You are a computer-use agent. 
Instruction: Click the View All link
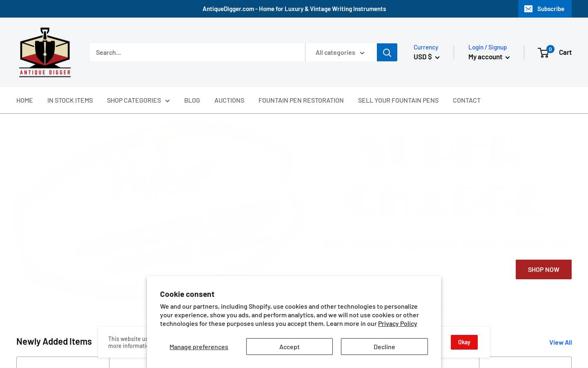coord(560,342)
